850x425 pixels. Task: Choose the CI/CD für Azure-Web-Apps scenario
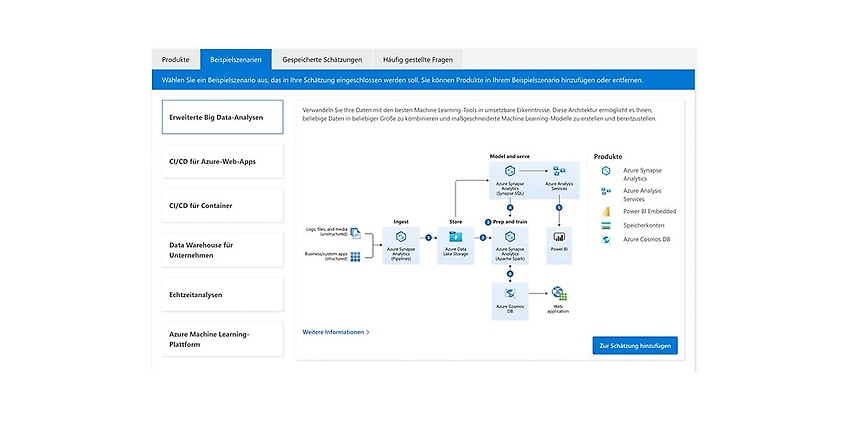(222, 162)
